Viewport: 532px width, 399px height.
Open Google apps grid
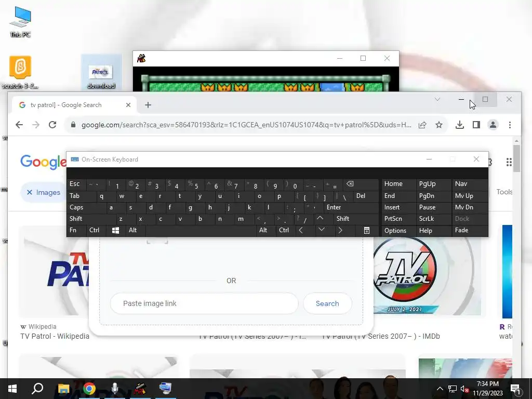[x=509, y=162]
